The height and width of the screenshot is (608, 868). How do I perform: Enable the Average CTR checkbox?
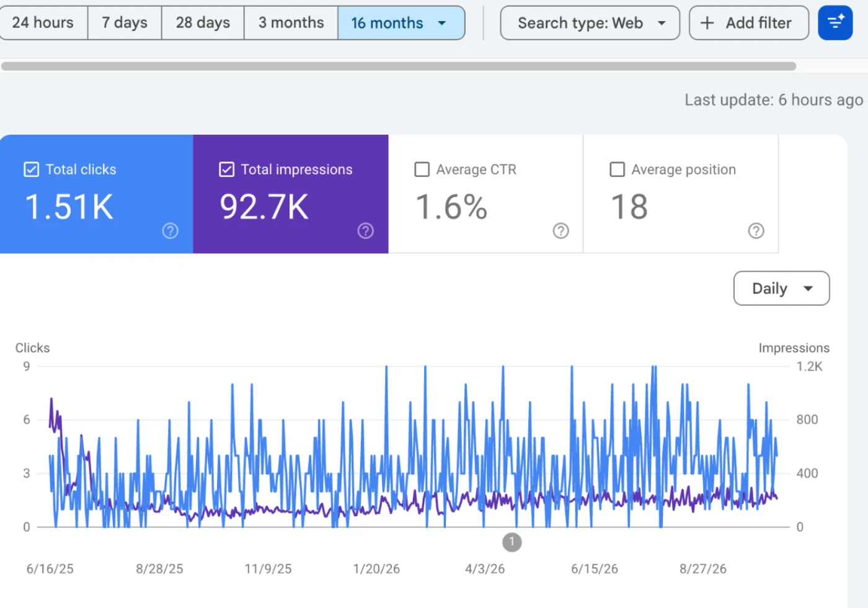click(x=422, y=169)
